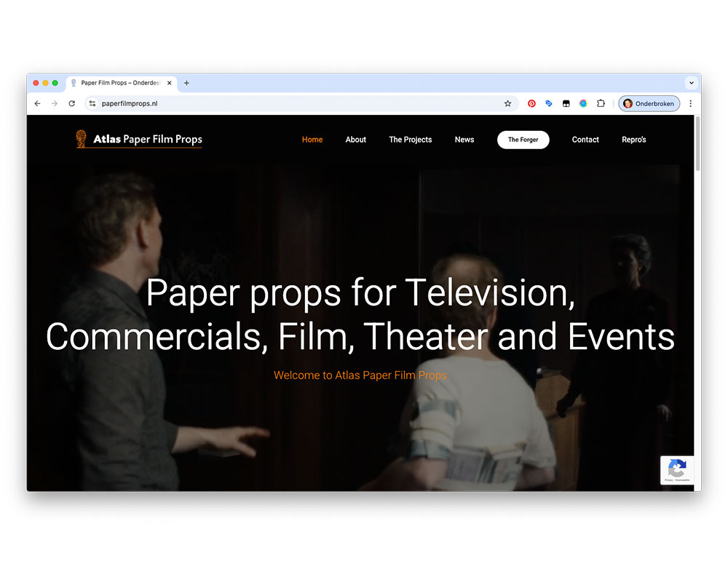Open the Contact page link
The width and height of the screenshot is (728, 582).
click(585, 140)
